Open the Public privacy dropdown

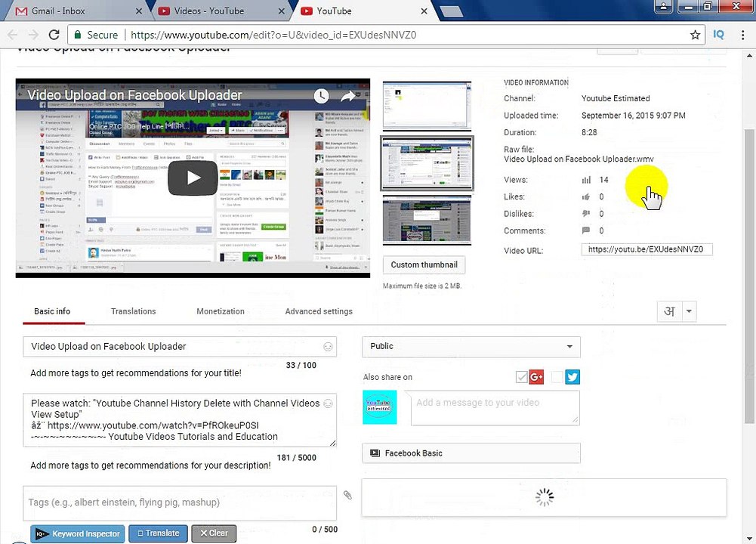471,347
